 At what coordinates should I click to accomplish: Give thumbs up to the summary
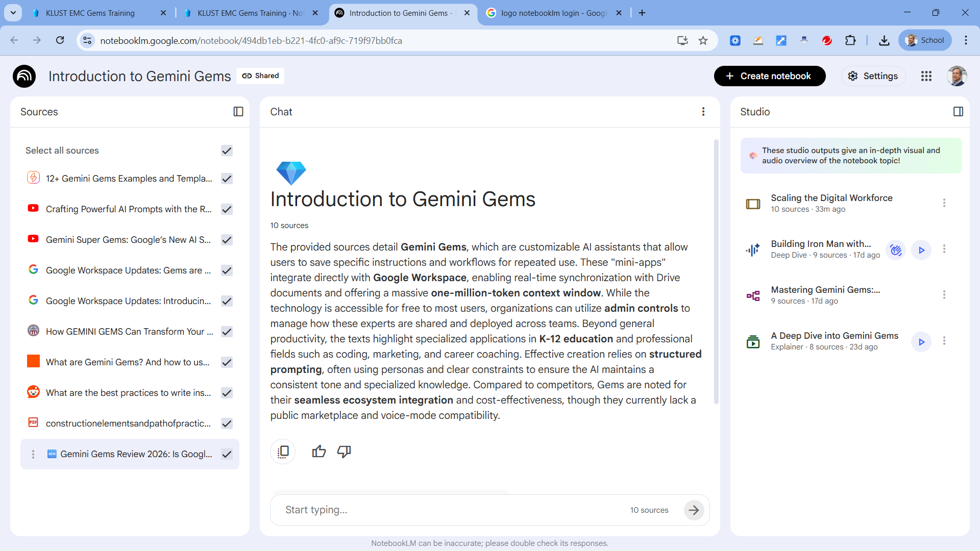click(319, 452)
